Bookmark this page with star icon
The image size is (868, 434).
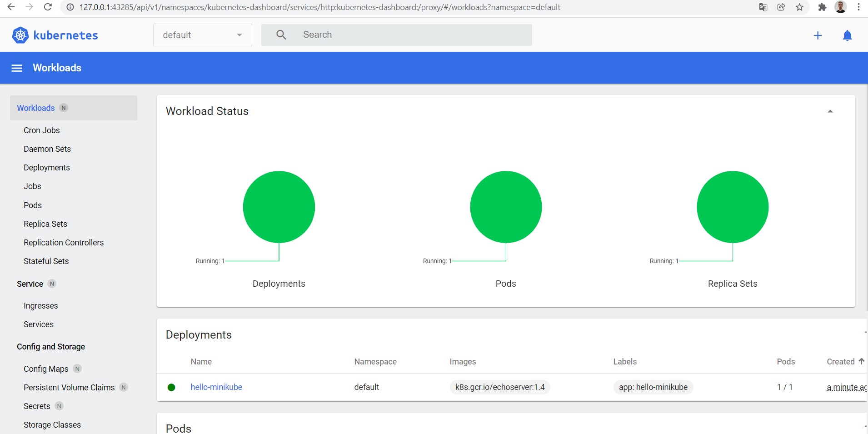coord(799,7)
